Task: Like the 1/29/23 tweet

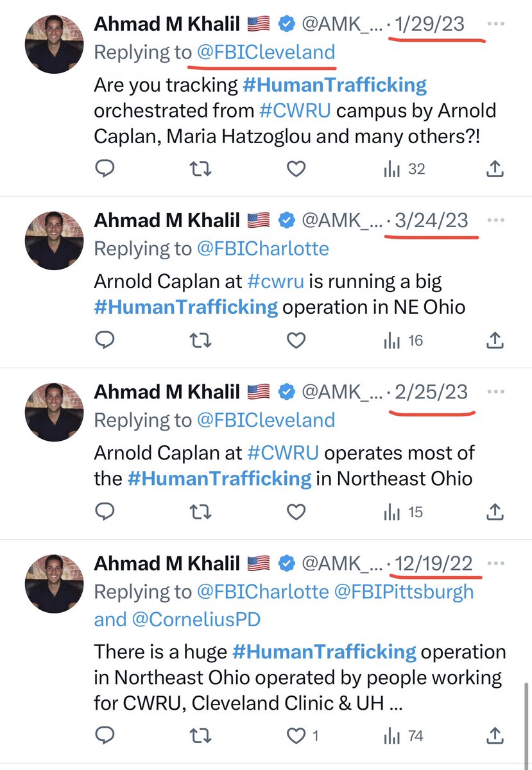Action: click(295, 169)
